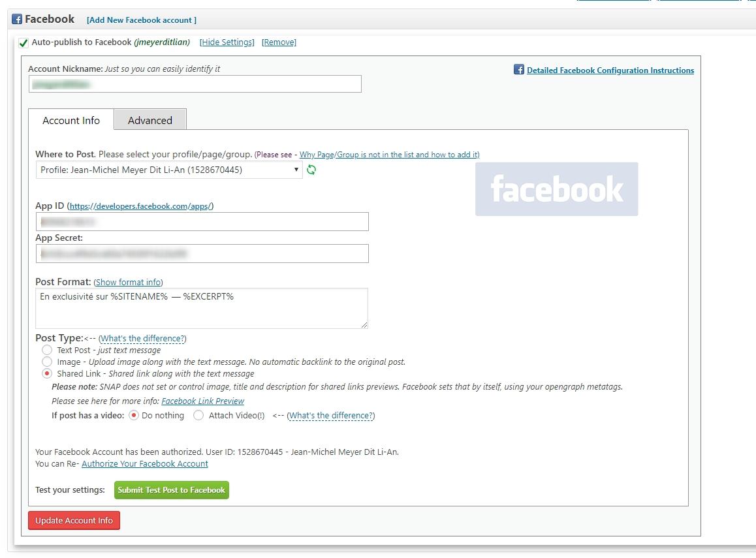Click the large Facebook logo image
The width and height of the screenshot is (756, 558).
tap(556, 189)
